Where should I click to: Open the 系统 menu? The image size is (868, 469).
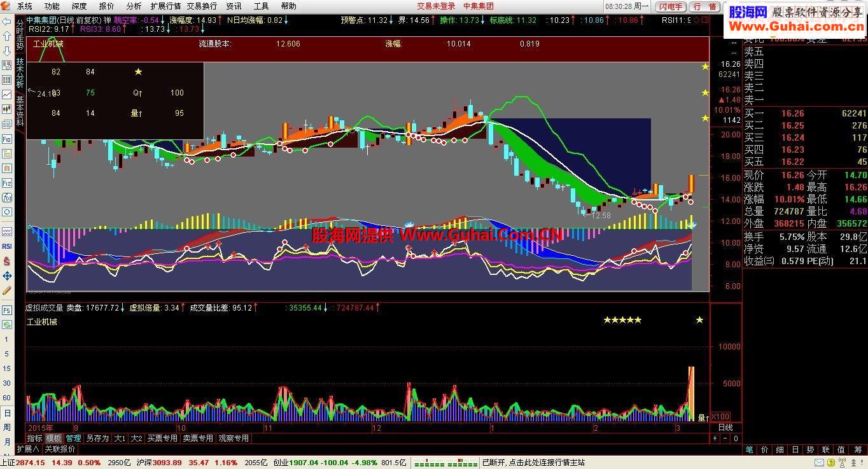[x=25, y=6]
